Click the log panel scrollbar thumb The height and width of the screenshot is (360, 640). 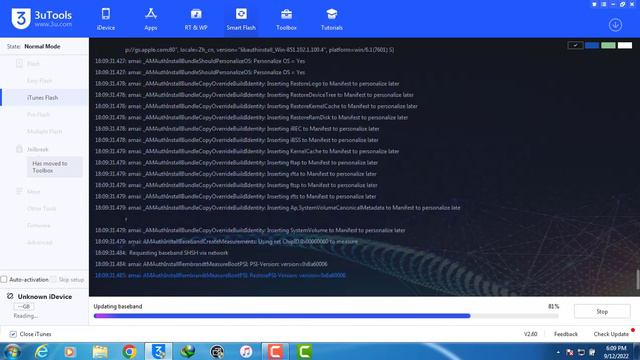[638, 279]
